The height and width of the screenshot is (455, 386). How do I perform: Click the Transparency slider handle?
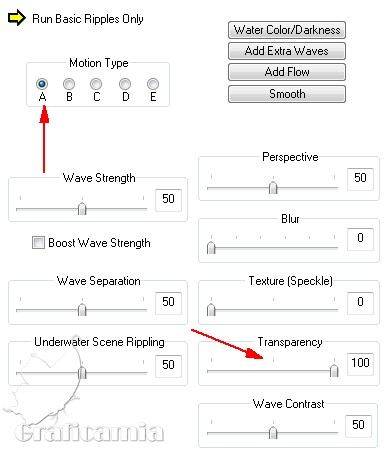point(334,370)
